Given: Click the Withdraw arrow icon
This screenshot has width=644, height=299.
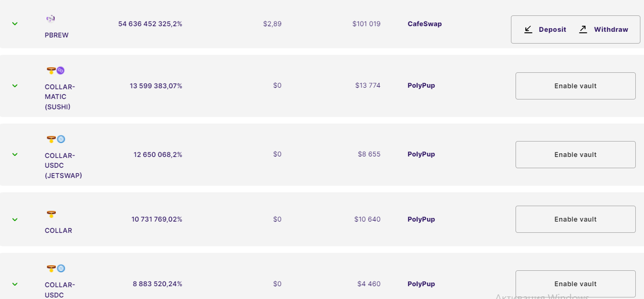Looking at the screenshot, I should 583,30.
